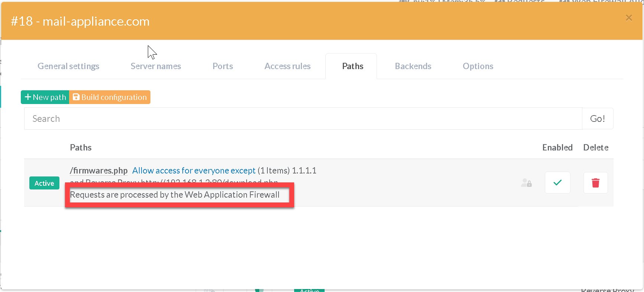This screenshot has height=292, width=644.
Task: Select the Paths tab
Action: point(352,66)
